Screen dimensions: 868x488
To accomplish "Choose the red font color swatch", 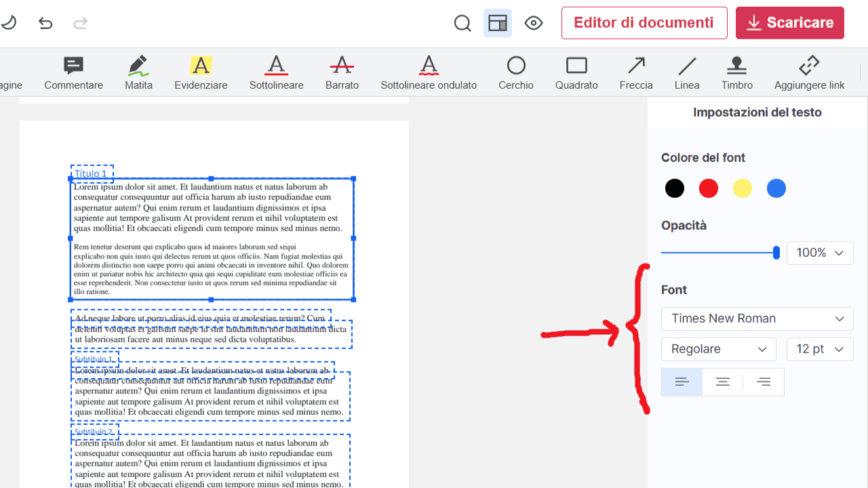I will pos(709,188).
